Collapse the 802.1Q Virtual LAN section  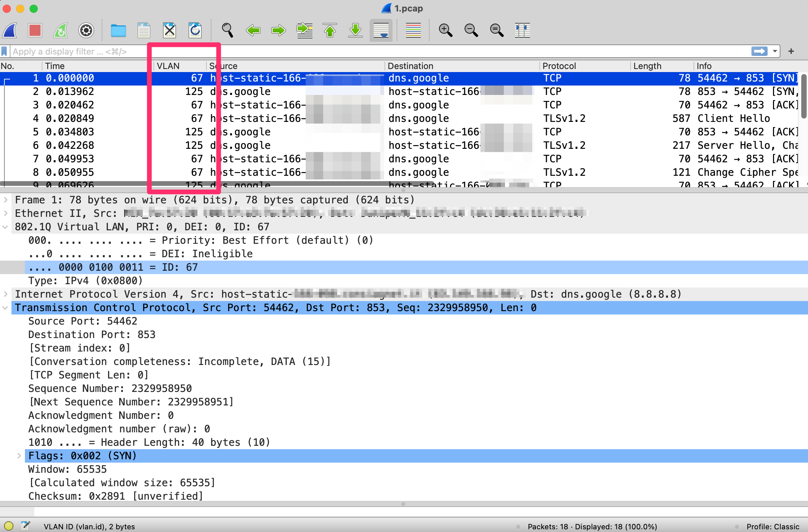coord(6,227)
